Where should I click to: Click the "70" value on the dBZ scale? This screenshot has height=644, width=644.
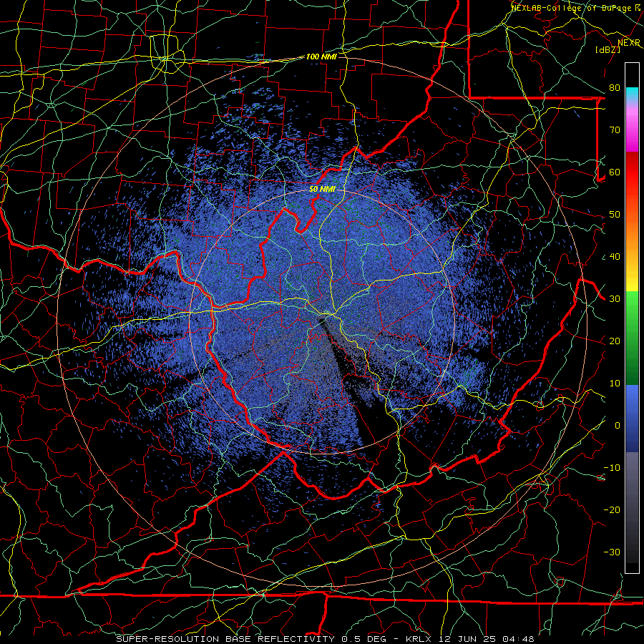tap(615, 130)
